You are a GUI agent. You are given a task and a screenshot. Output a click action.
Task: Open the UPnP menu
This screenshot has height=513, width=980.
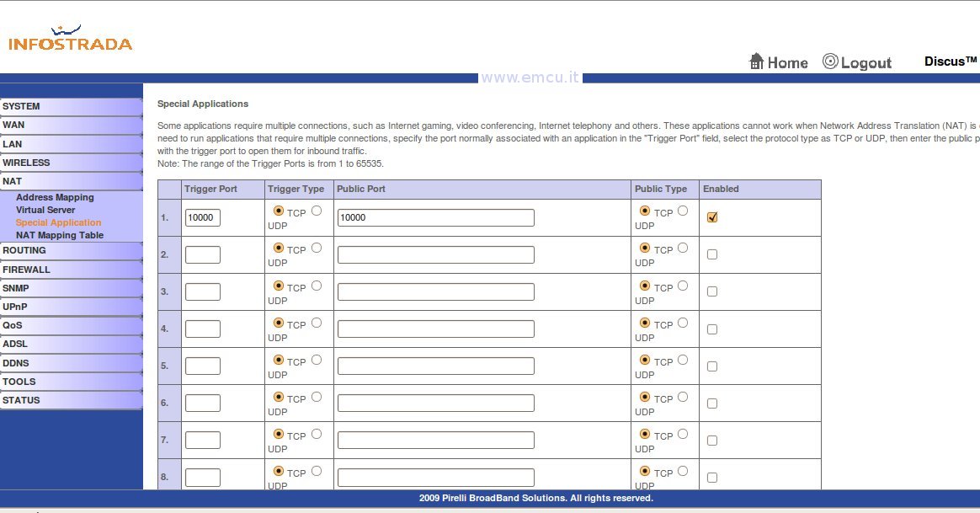tap(72, 307)
